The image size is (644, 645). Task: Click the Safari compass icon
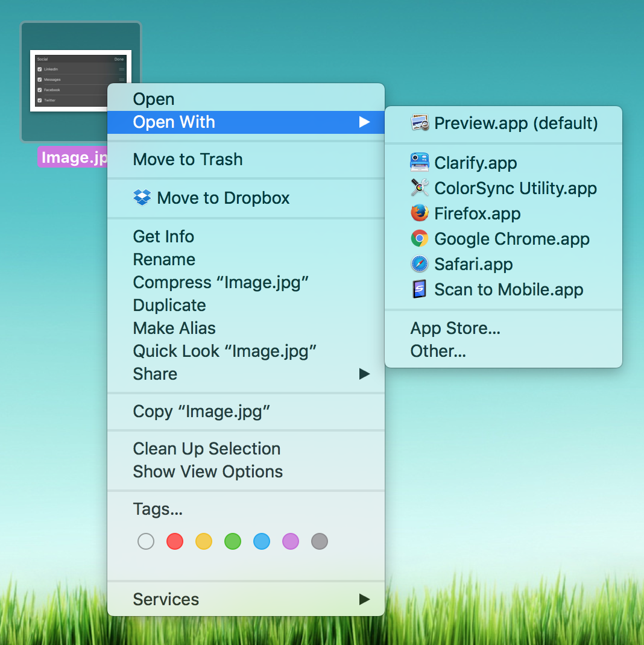(420, 264)
